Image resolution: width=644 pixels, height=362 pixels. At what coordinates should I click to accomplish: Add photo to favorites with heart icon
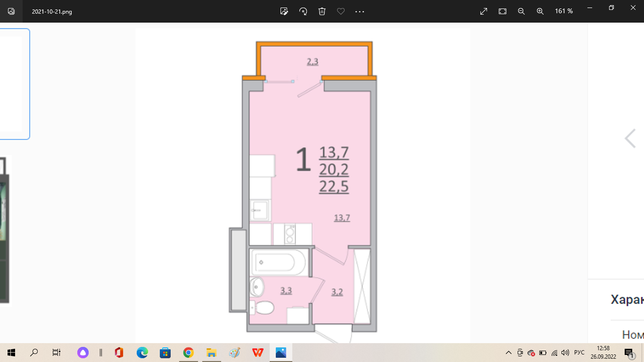[341, 11]
